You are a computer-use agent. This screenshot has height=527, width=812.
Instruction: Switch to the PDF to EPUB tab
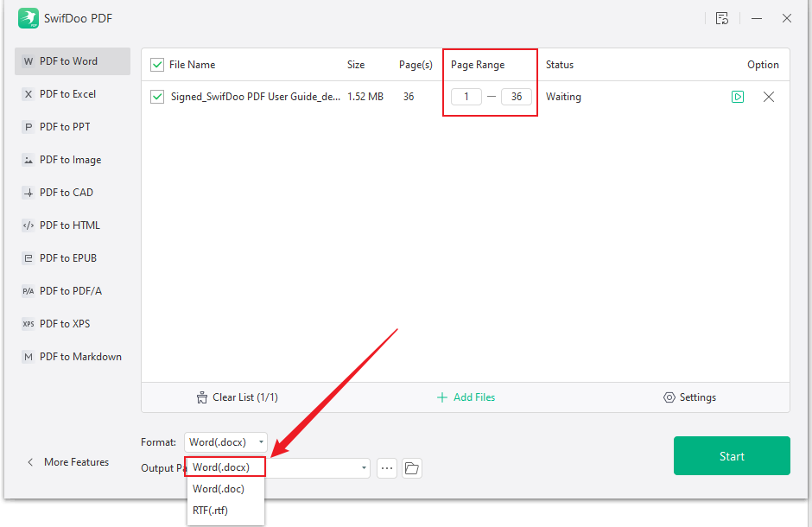[73, 258]
